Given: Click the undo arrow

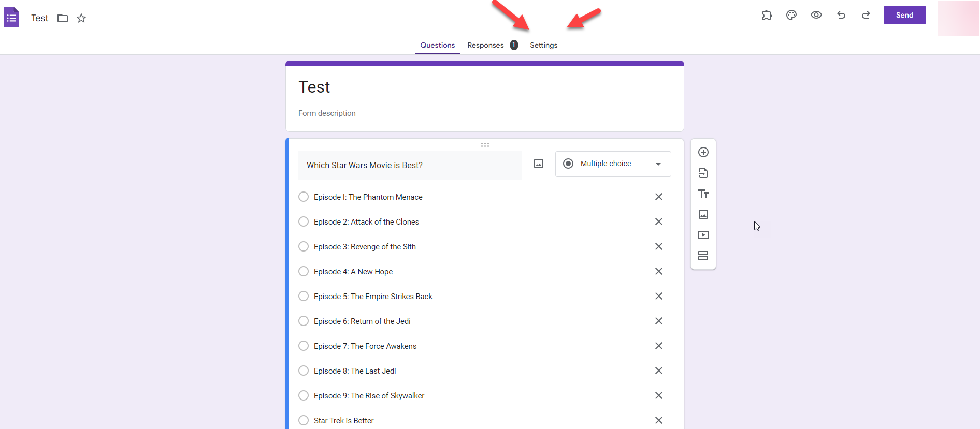Looking at the screenshot, I should coord(841,16).
